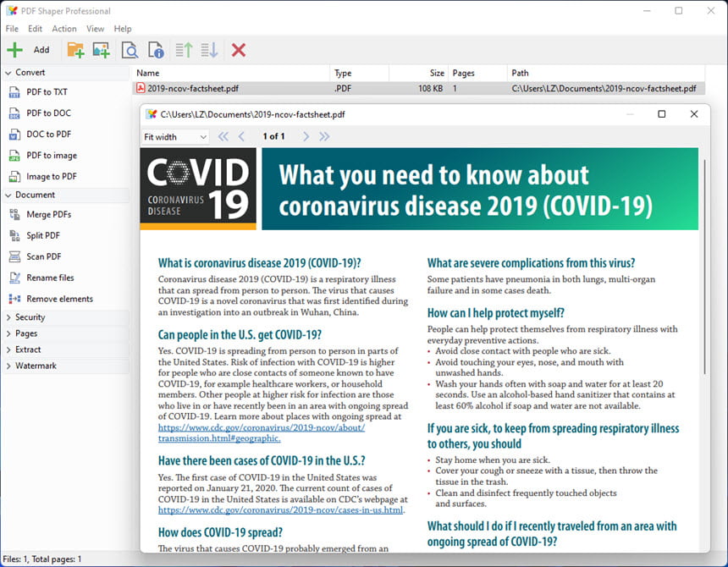Click the move up arrow icon
The image size is (728, 567).
[184, 50]
